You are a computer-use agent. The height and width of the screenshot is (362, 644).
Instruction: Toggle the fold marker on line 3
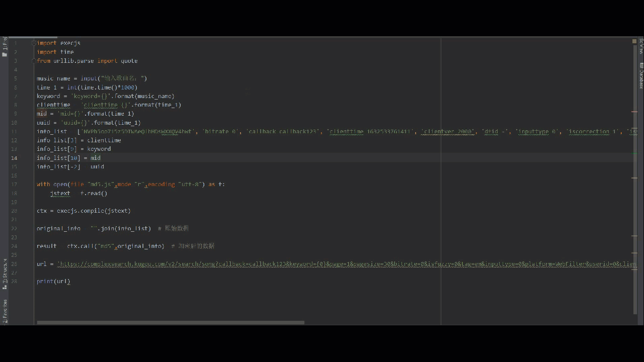[x=34, y=61]
